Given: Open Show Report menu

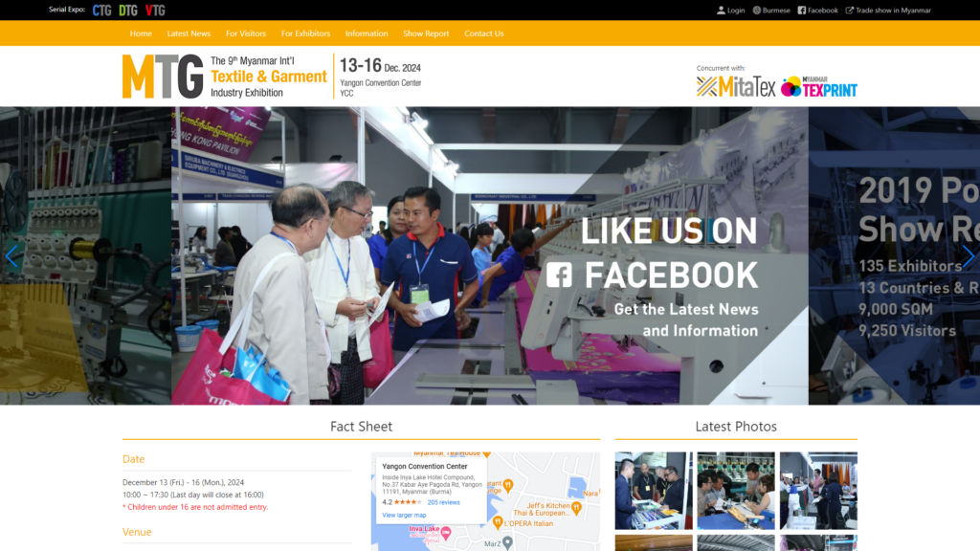Looking at the screenshot, I should click(426, 33).
